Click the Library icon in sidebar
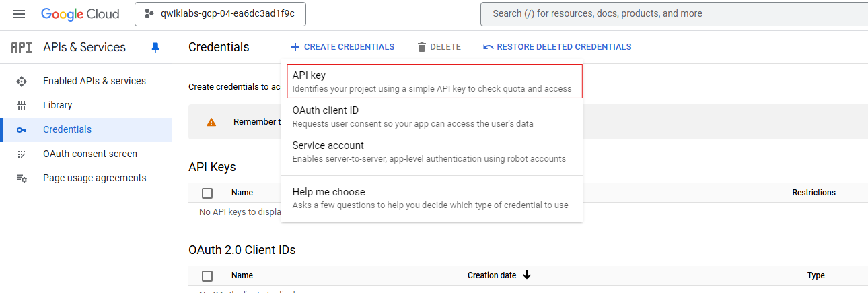 (x=22, y=105)
